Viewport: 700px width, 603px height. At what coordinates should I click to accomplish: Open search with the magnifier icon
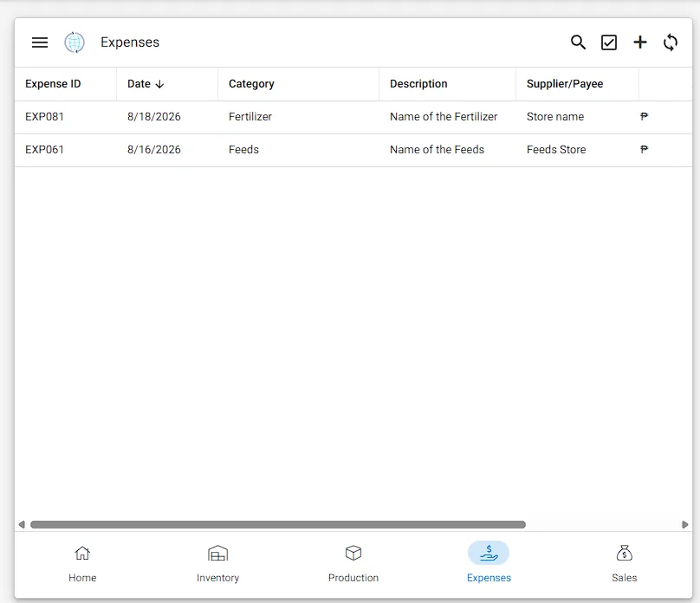[x=578, y=42]
